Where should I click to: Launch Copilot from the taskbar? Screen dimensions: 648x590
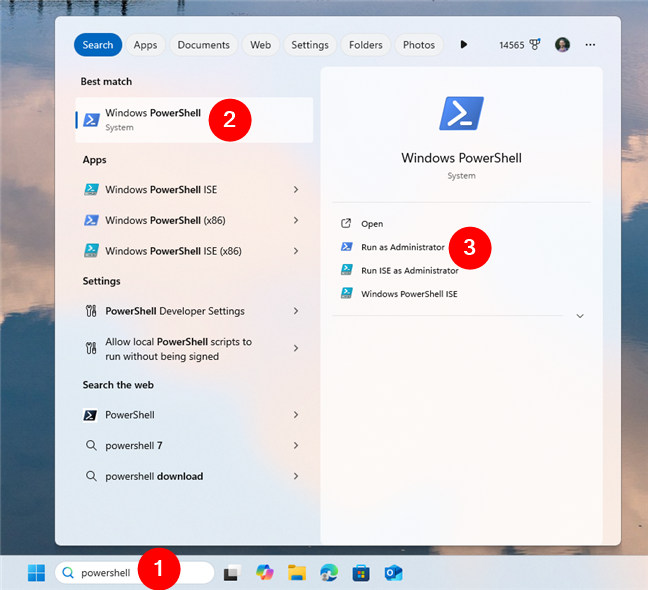pos(264,573)
